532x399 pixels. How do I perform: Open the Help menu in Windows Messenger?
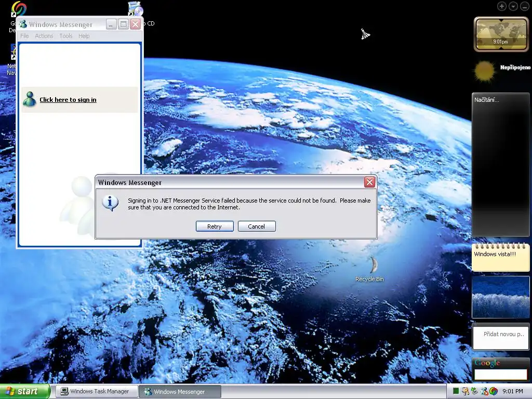click(84, 36)
